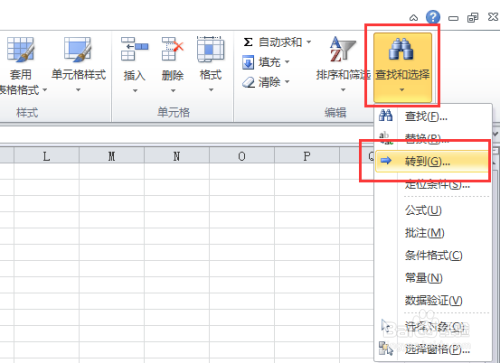Select column L header
The width and height of the screenshot is (500, 363).
tap(47, 156)
